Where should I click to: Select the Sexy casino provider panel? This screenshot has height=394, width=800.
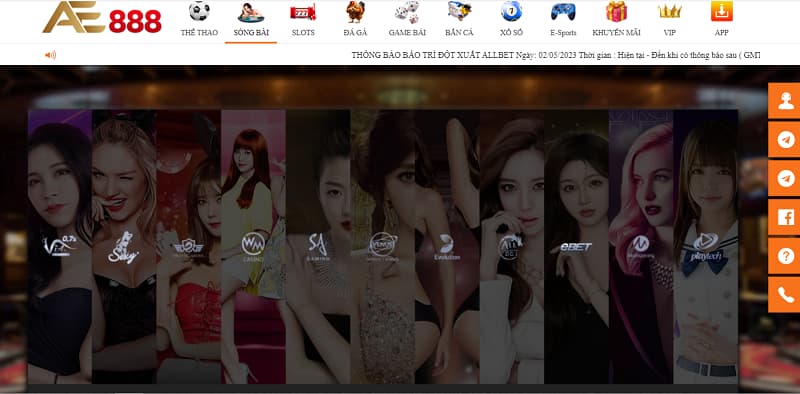pos(124,247)
